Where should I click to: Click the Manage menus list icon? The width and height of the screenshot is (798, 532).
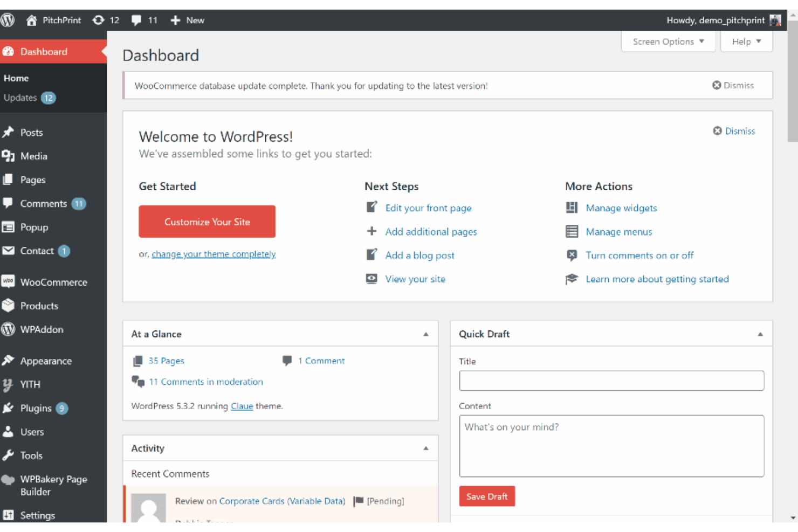tap(572, 231)
